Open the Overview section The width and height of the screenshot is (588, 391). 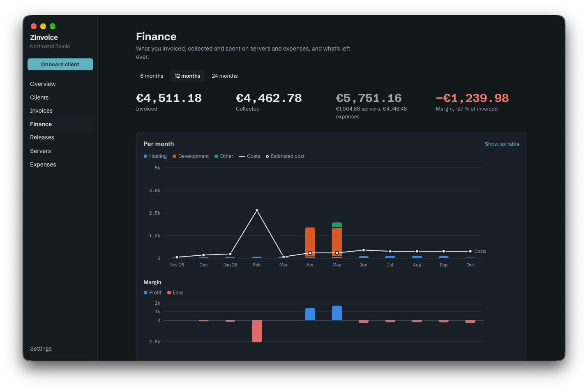[60, 84]
